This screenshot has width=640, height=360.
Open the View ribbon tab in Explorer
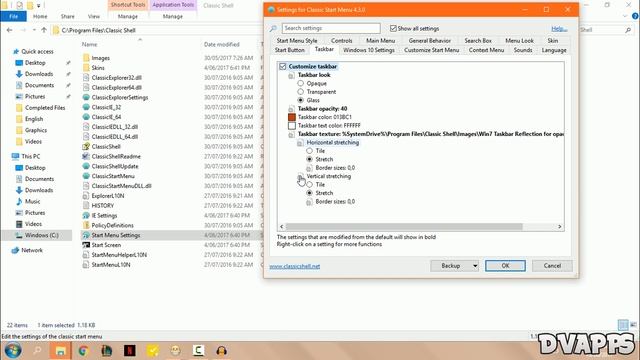tap(93, 16)
